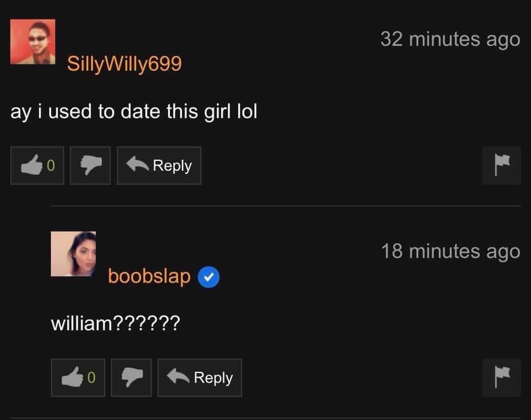View boobslap's avatar picture
Viewport: 531px width, 420px height.
tap(73, 254)
